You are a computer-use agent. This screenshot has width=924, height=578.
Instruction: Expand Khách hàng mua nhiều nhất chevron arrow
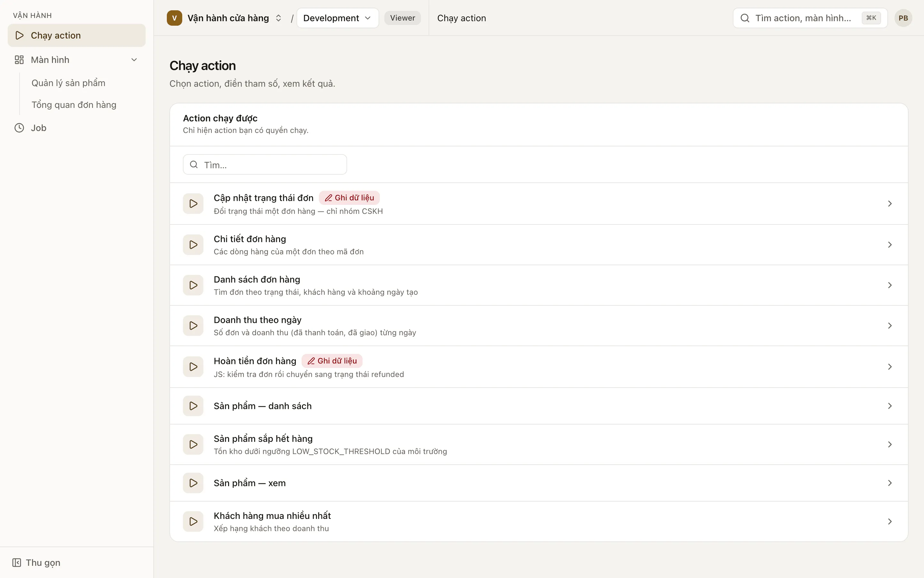(890, 522)
